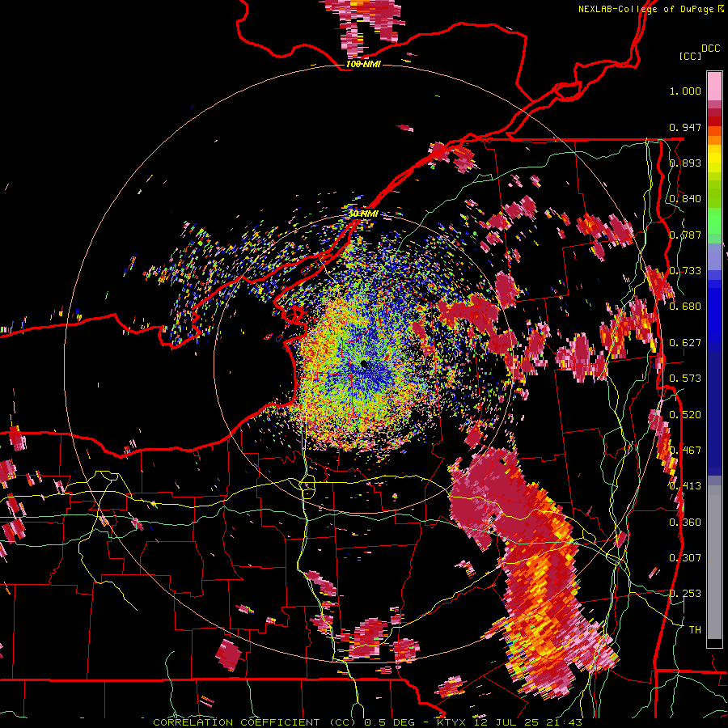Click the 50 NMI range ring label
The height and width of the screenshot is (728, 728).
tap(363, 214)
